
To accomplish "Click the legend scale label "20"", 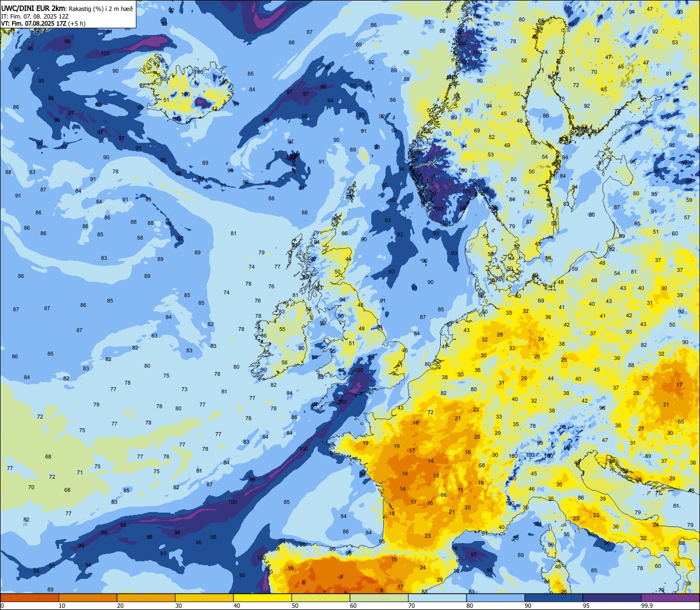I will click(120, 606).
